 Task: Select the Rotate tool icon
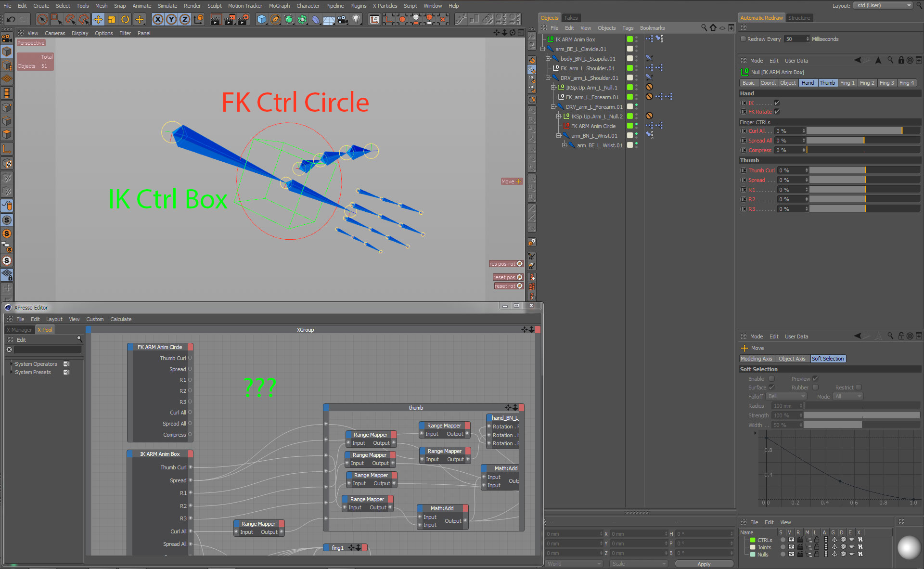[x=125, y=19]
